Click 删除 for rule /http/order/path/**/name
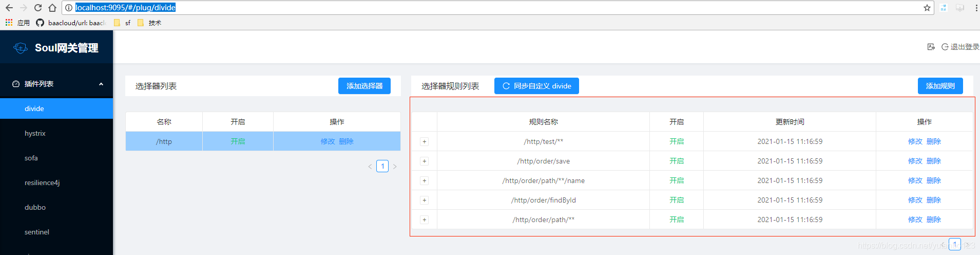This screenshot has width=980, height=255. pyautogui.click(x=934, y=180)
